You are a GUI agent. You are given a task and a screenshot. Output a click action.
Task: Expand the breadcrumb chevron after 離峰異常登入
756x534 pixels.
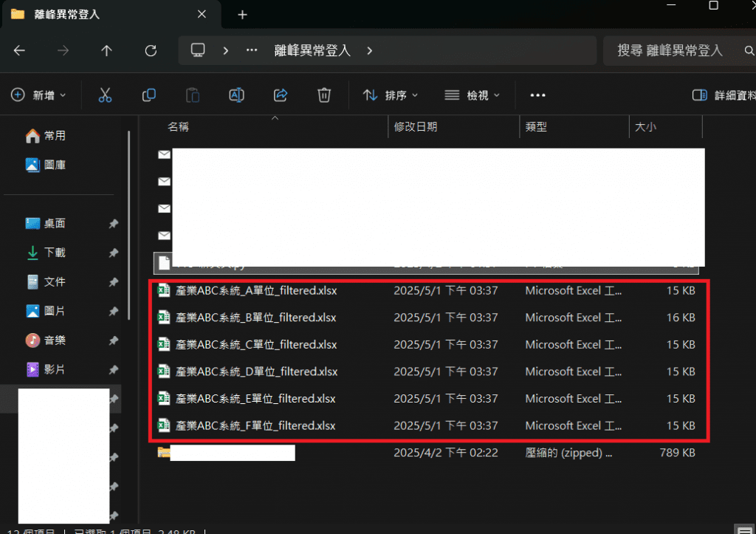point(370,51)
